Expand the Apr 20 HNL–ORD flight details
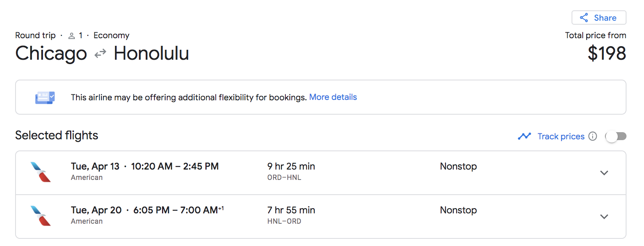The height and width of the screenshot is (246, 644). point(604,217)
